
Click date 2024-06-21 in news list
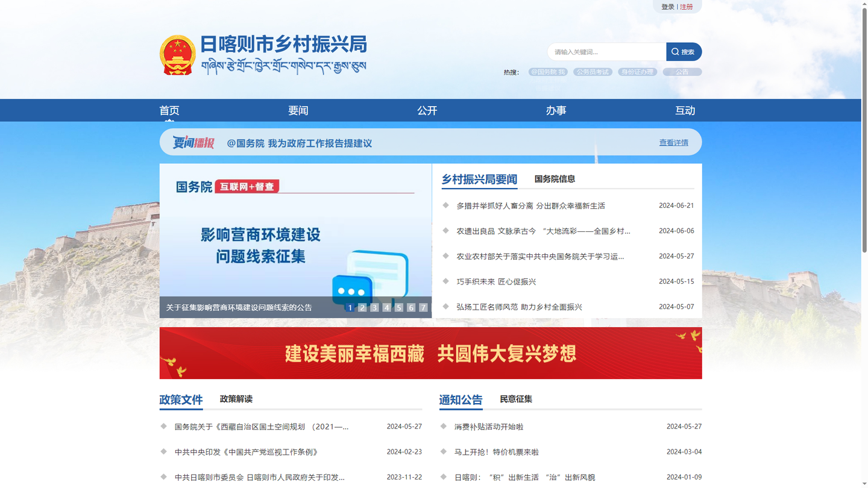click(676, 205)
